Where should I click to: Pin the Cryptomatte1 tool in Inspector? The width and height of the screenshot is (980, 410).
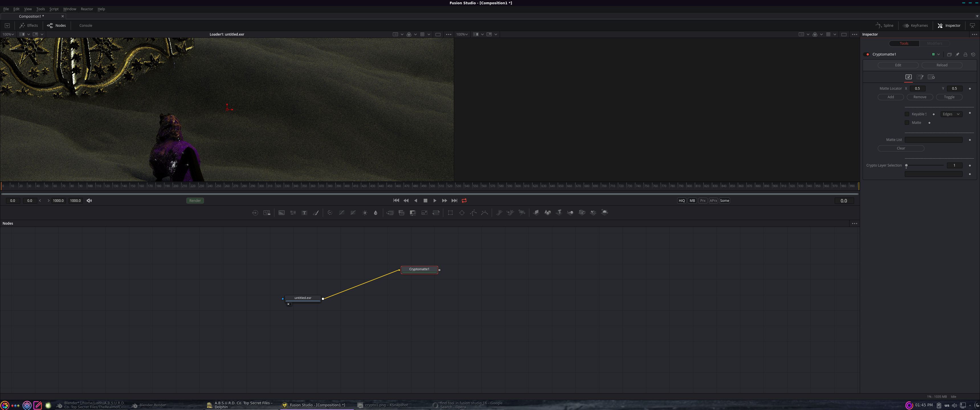click(957, 54)
